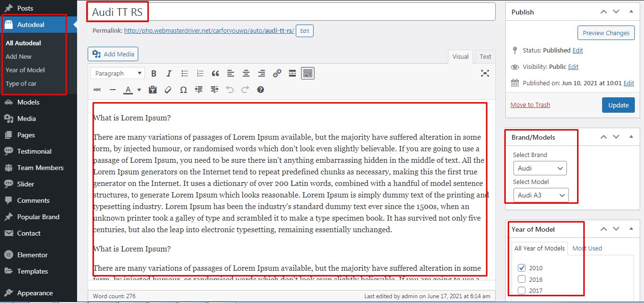The image size is (644, 303).
Task: Open the insert/edit link tool
Action: [277, 73]
